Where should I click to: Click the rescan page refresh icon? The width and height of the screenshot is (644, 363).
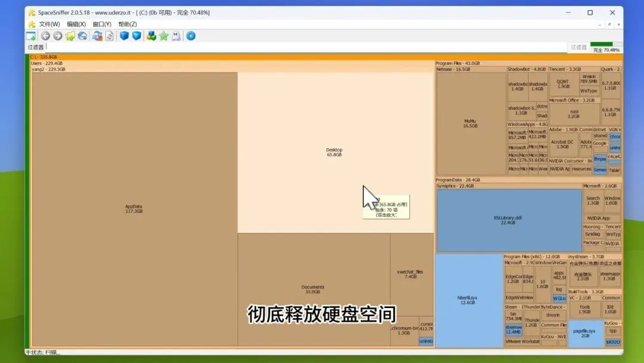[x=109, y=36]
